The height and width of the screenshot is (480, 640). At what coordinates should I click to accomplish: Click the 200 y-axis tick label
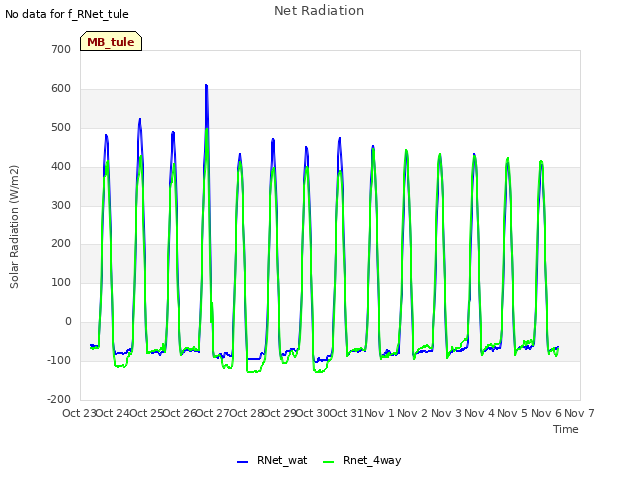61,244
